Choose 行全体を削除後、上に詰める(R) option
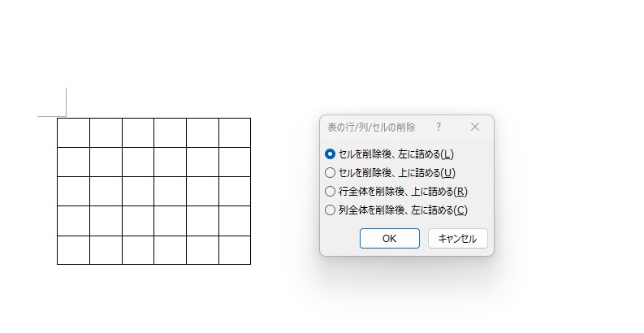Viewport: 644px width, 333px height. tap(331, 192)
